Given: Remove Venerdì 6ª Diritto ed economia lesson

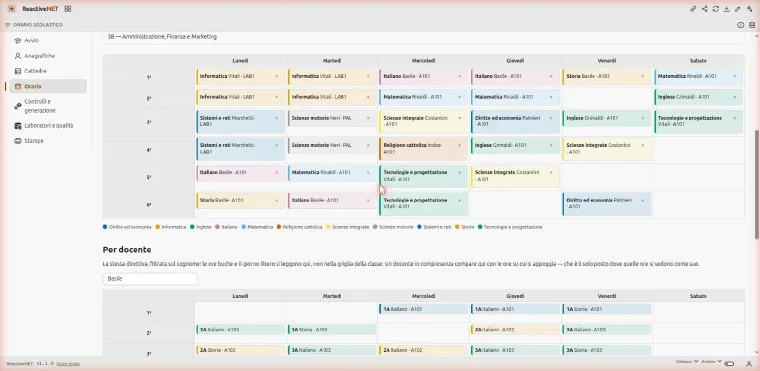Looking at the screenshot, I should click(643, 200).
